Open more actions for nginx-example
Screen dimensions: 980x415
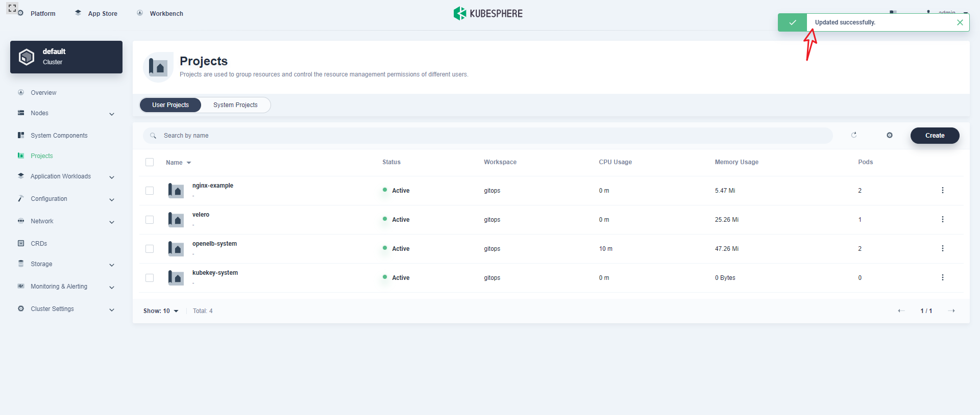click(942, 190)
